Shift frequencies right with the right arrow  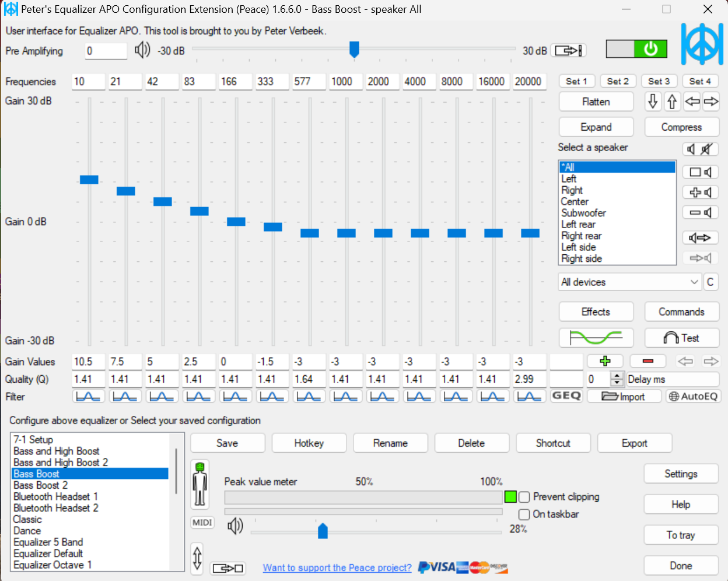point(710,101)
